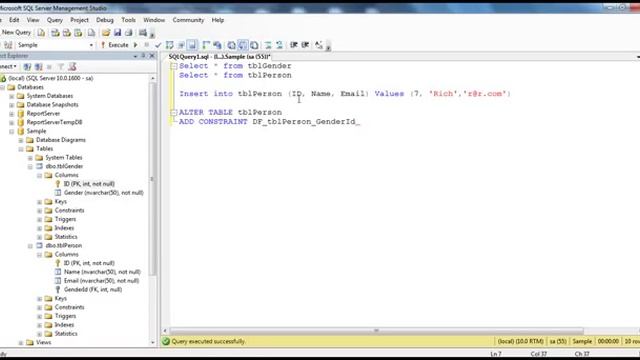Select Results to File icon
The height and width of the screenshot is (360, 640).
(x=254, y=45)
